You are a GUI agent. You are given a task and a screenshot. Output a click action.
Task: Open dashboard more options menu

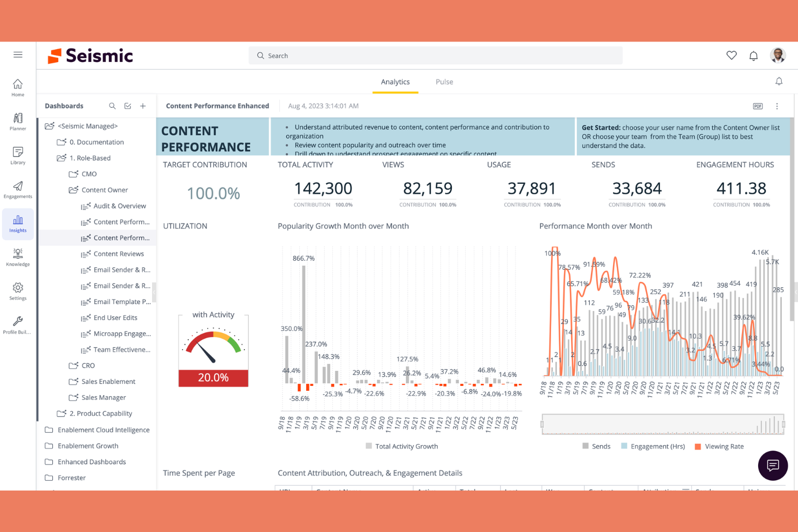[777, 106]
